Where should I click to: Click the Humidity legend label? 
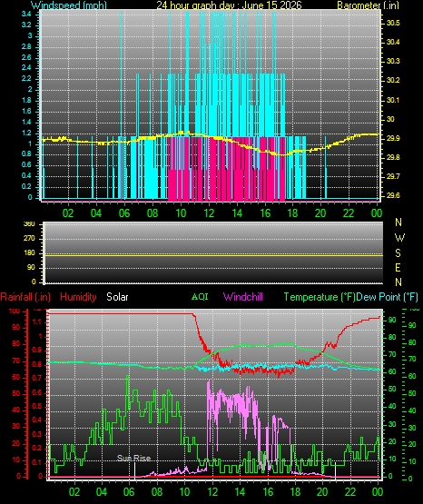pyautogui.click(x=78, y=297)
